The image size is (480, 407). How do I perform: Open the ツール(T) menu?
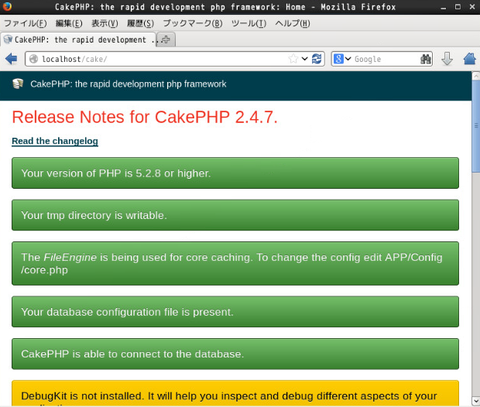pos(249,23)
